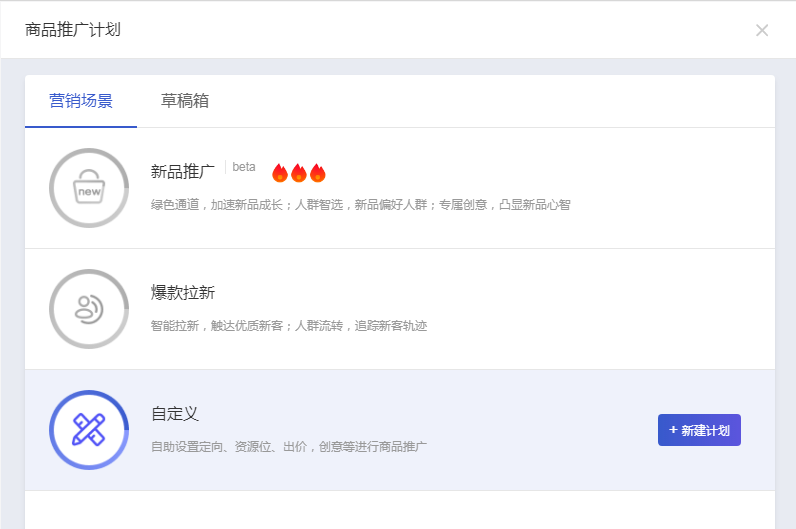Click the 自定义 pencil and ruler icon
The height and width of the screenshot is (529, 796).
[x=89, y=430]
